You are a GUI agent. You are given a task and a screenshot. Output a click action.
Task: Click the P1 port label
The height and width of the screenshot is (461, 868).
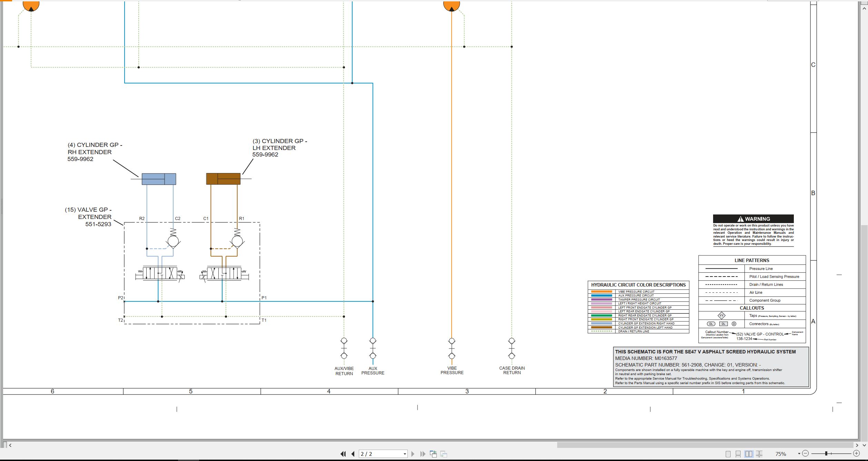click(x=264, y=298)
